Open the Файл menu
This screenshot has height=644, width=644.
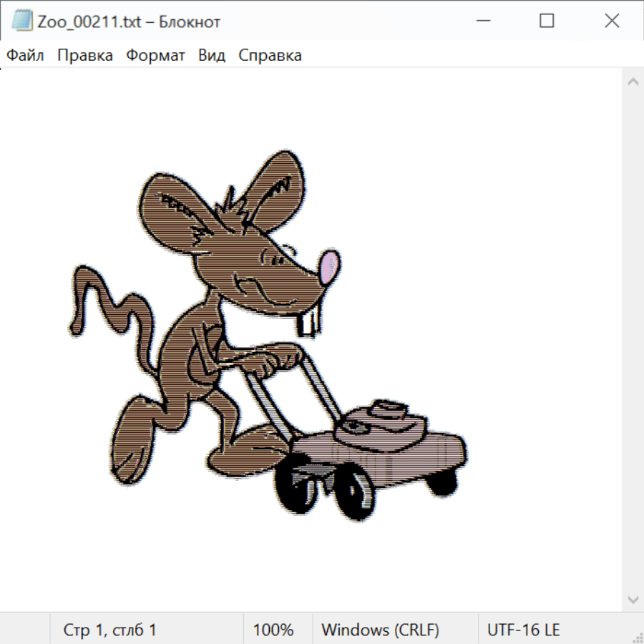25,55
